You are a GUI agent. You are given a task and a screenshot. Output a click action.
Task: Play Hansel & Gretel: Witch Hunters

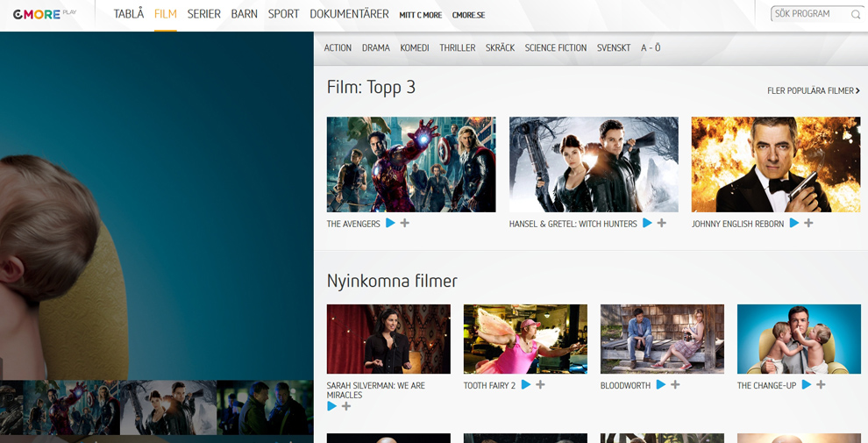[647, 224]
